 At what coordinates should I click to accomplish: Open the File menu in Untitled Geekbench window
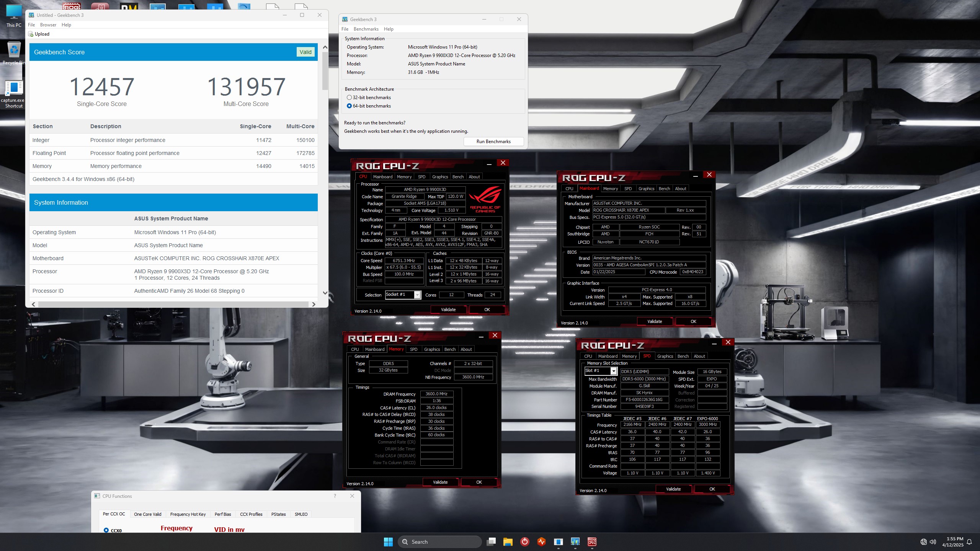(31, 25)
